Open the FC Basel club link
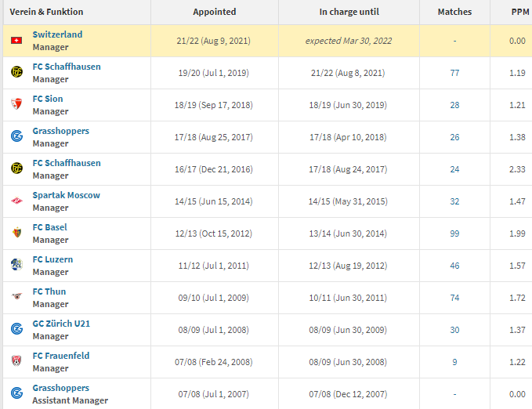The height and width of the screenshot is (409, 532). point(50,227)
